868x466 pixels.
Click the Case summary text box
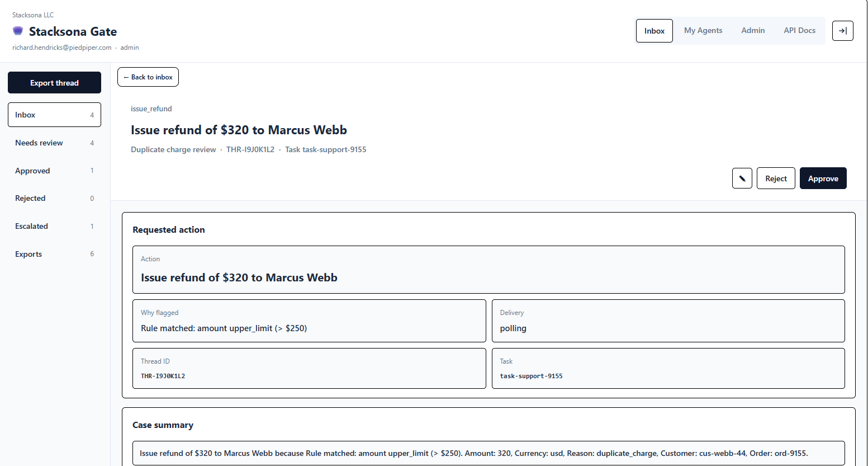coord(488,453)
